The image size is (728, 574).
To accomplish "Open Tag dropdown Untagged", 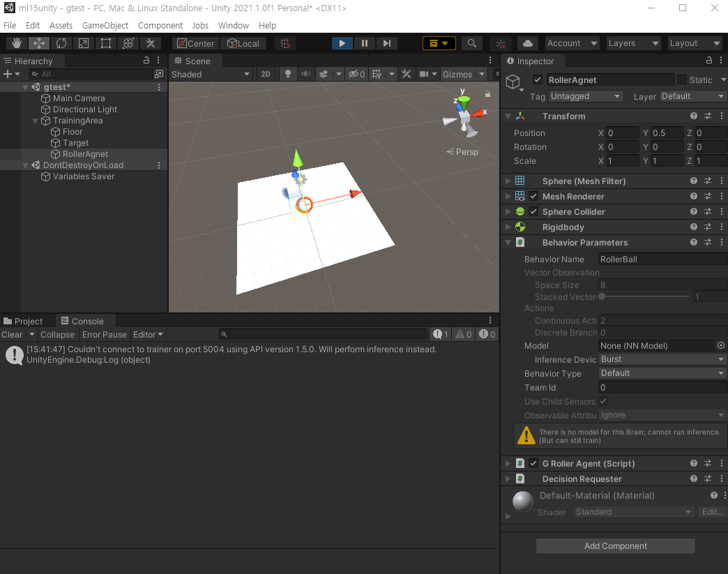I will 586,96.
